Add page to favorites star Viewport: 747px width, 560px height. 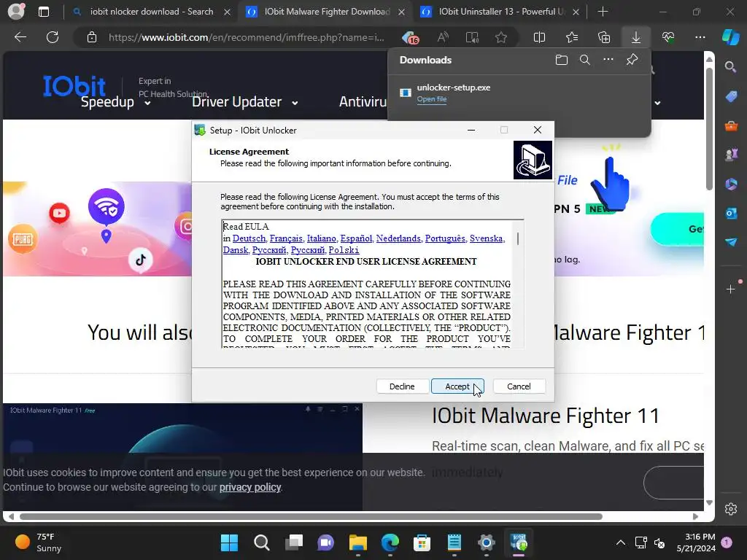[500, 37]
